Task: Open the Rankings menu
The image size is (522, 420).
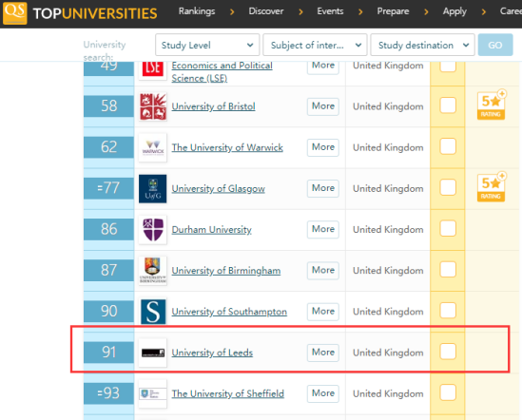Action: [197, 11]
